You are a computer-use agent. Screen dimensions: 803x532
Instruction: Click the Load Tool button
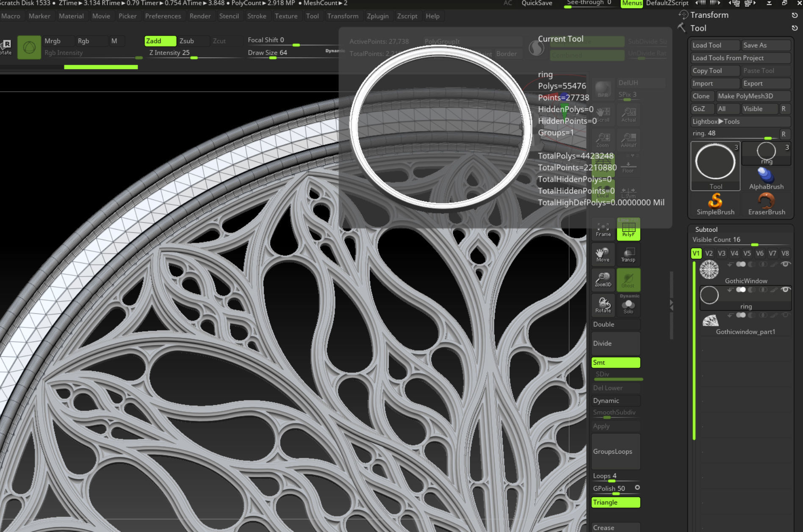tap(715, 45)
